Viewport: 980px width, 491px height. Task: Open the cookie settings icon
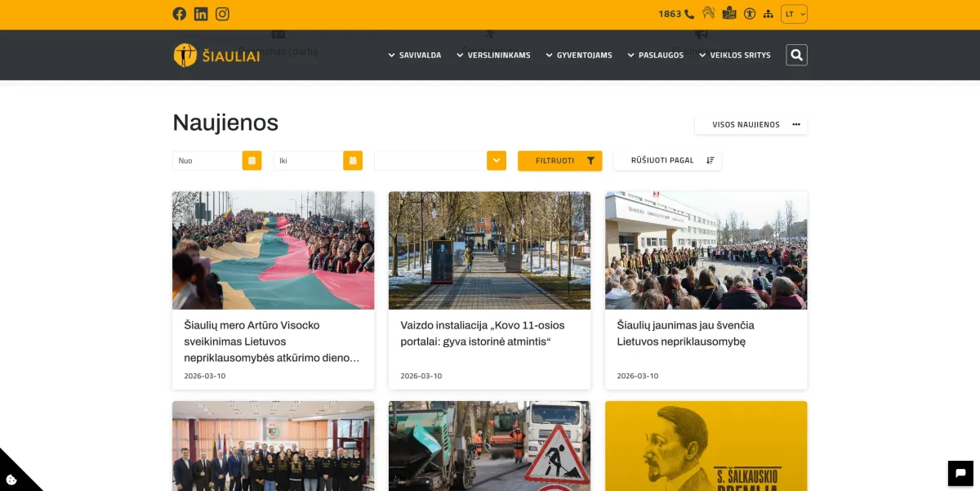tap(11, 480)
